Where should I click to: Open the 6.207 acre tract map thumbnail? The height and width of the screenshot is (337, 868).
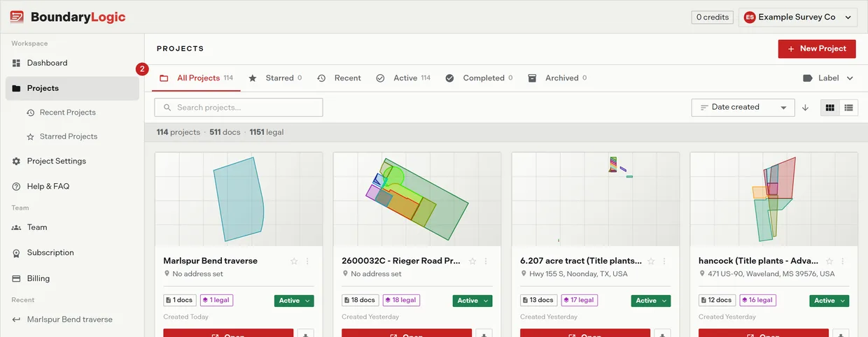click(596, 199)
